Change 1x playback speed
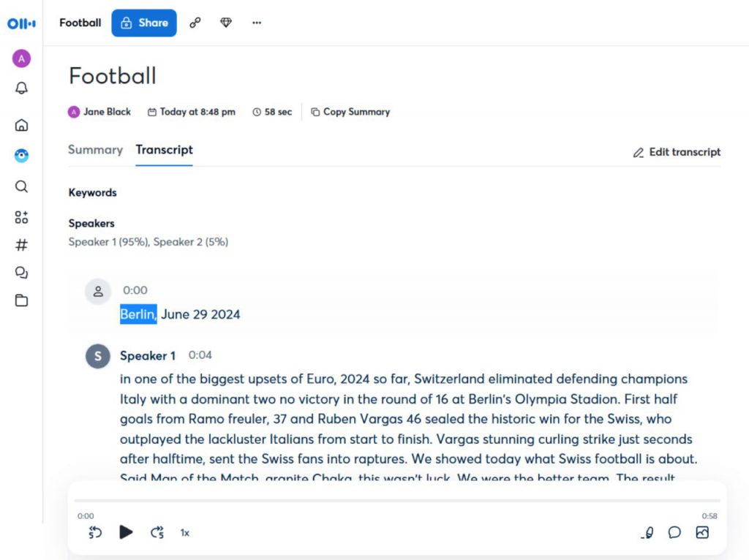Viewport: 749px width, 560px height. click(185, 533)
